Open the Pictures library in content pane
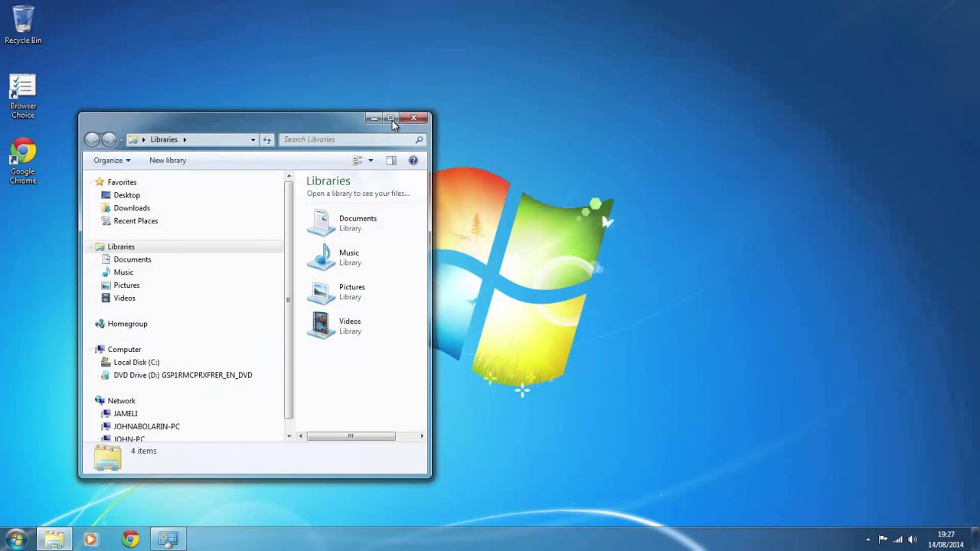Screen dimensions: 980x551 (x=337, y=292)
